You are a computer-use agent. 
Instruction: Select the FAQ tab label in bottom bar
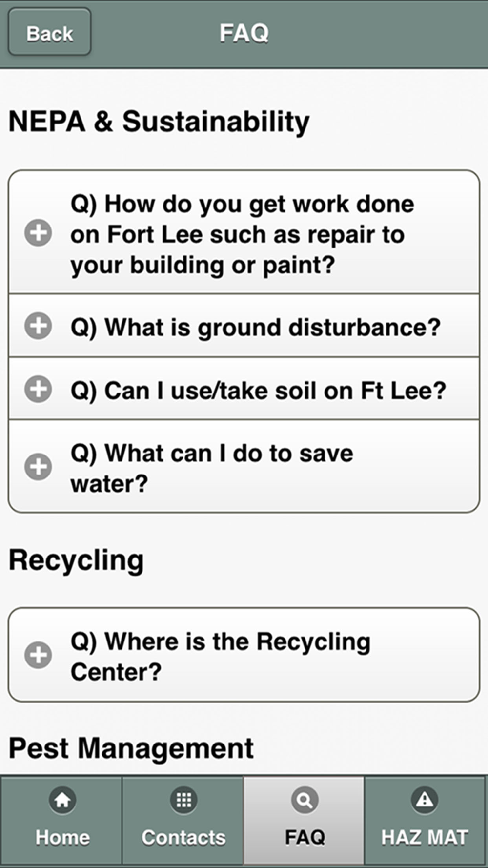pos(305,837)
